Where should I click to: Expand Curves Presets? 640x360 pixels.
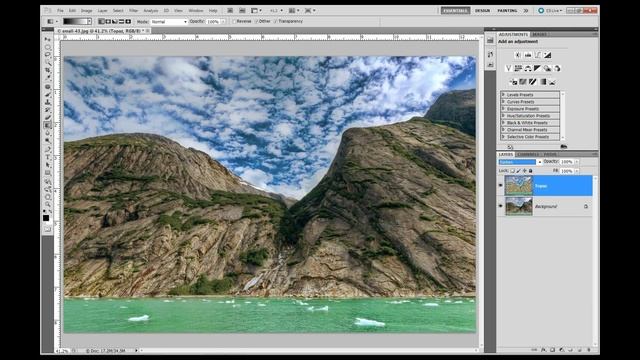[504, 102]
